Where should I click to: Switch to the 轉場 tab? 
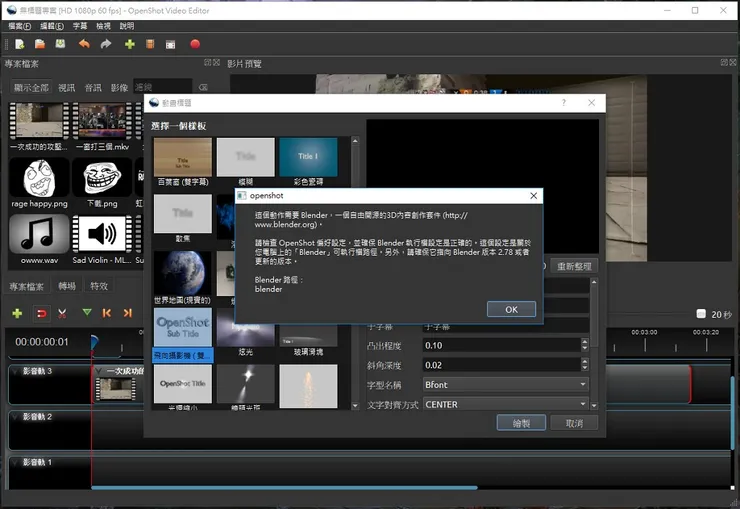coord(67,286)
